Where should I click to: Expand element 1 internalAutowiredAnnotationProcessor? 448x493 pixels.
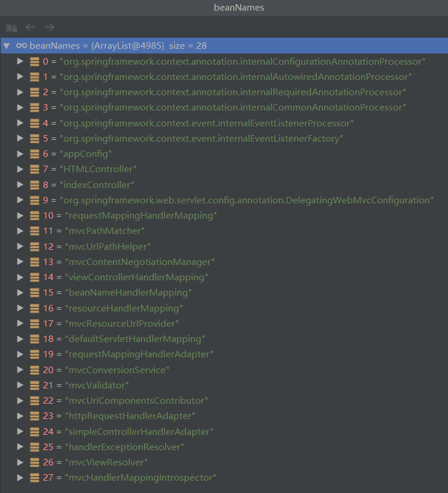click(x=20, y=77)
